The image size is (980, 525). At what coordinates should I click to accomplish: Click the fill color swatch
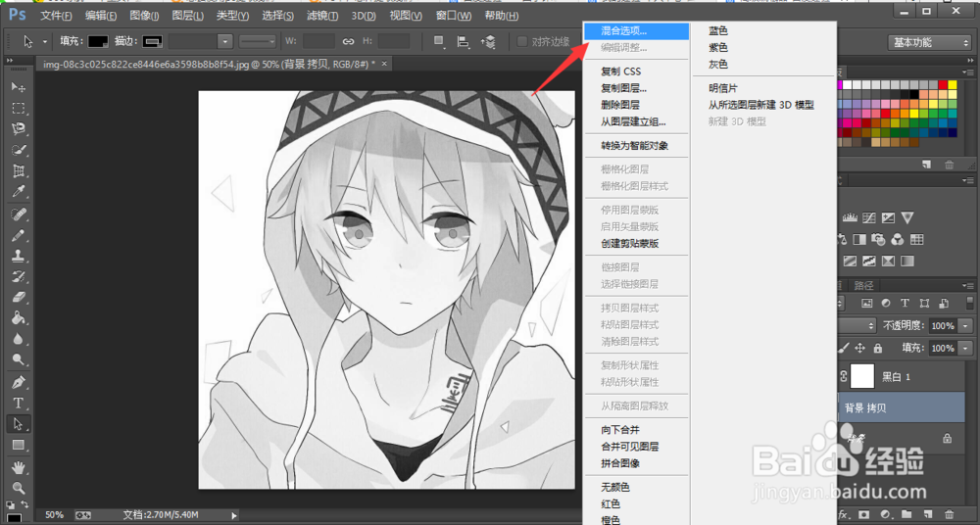tap(98, 42)
